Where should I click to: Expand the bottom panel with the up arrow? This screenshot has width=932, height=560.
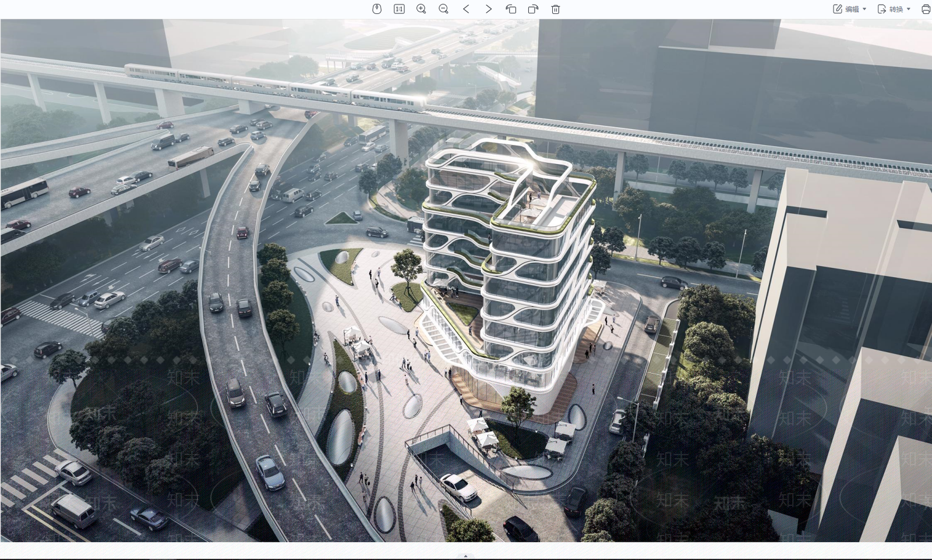click(x=465, y=556)
